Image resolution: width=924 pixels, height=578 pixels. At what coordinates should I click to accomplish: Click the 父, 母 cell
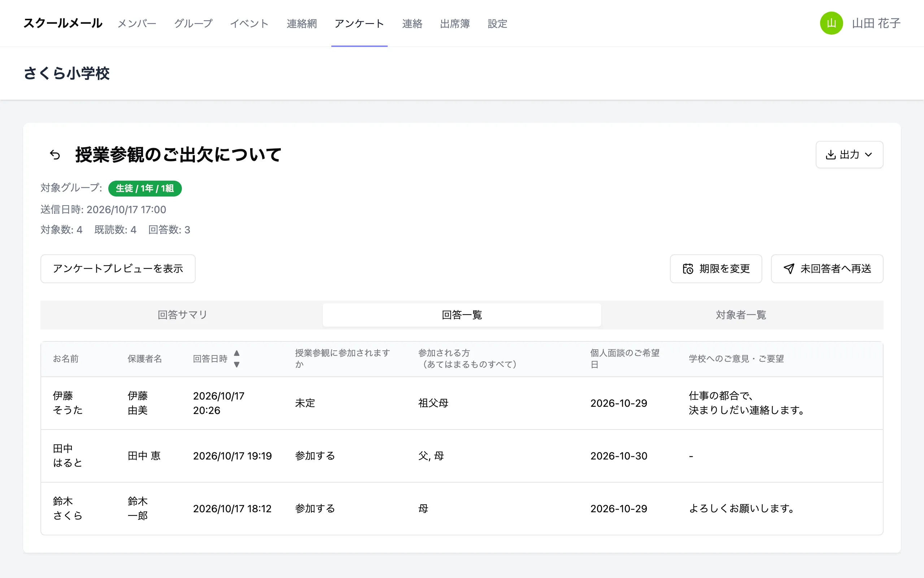coord(431,456)
